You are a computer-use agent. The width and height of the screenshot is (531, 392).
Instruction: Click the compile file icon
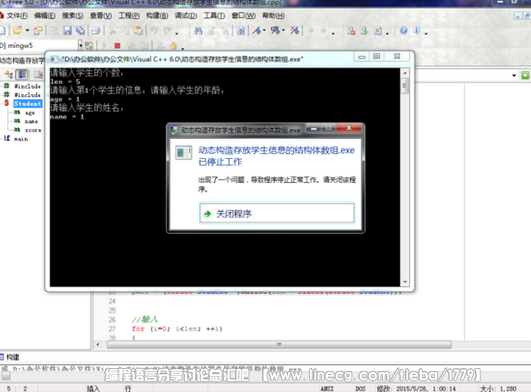coord(351,31)
